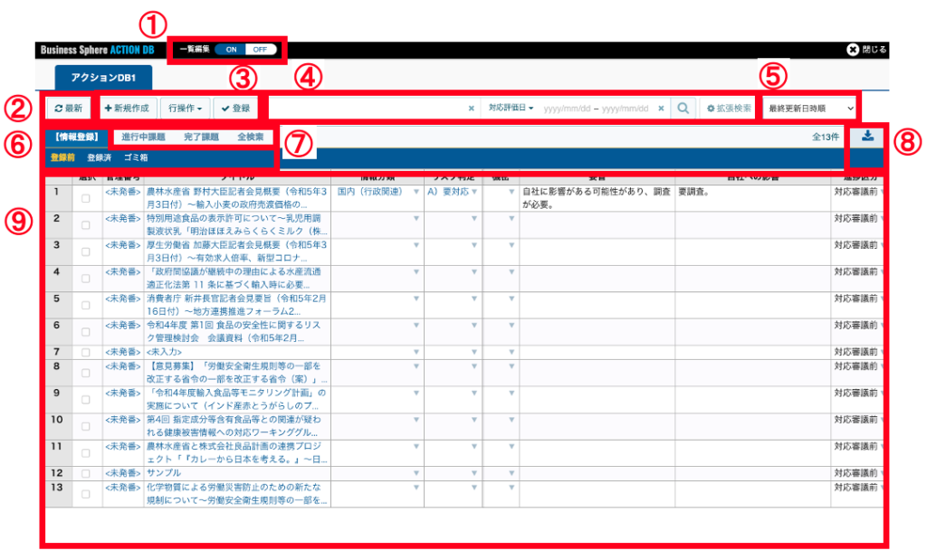The height and width of the screenshot is (560, 927).
Task: Select the checkbox for row 7
Action: [x=86, y=352]
